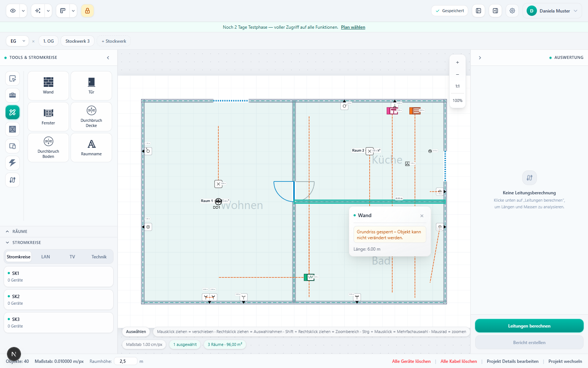Image resolution: width=588 pixels, height=368 pixels.
Task: Switch to the TV tab
Action: tap(72, 257)
